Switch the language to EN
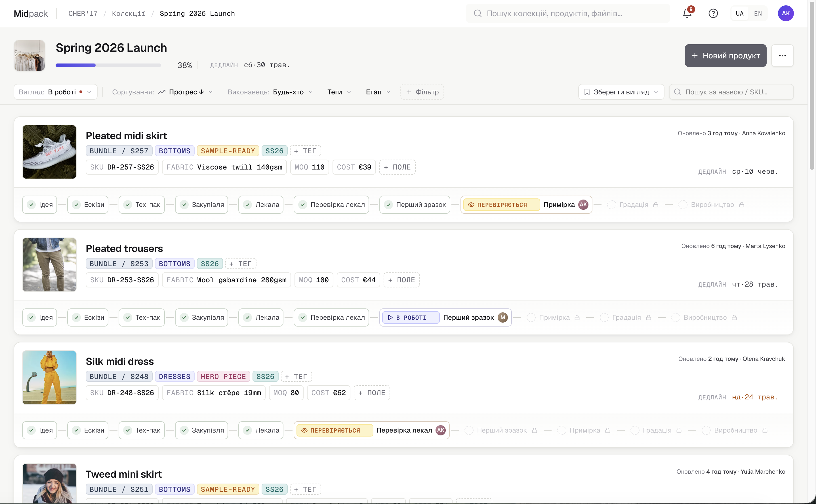 (758, 13)
